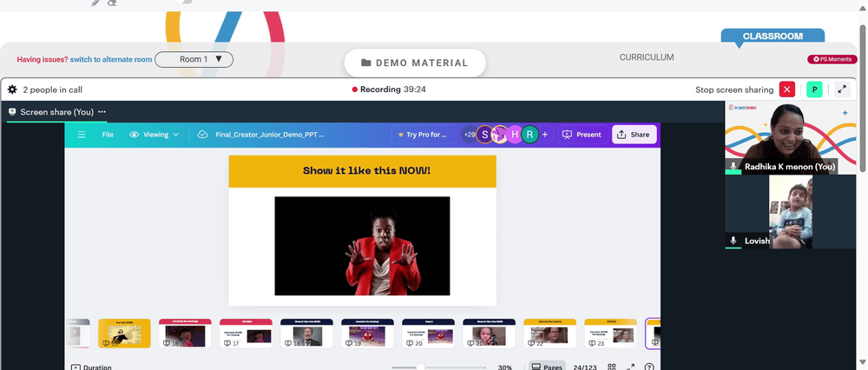Switch to the CURRICULUM tab
Image resolution: width=868 pixels, height=370 pixels.
click(647, 57)
